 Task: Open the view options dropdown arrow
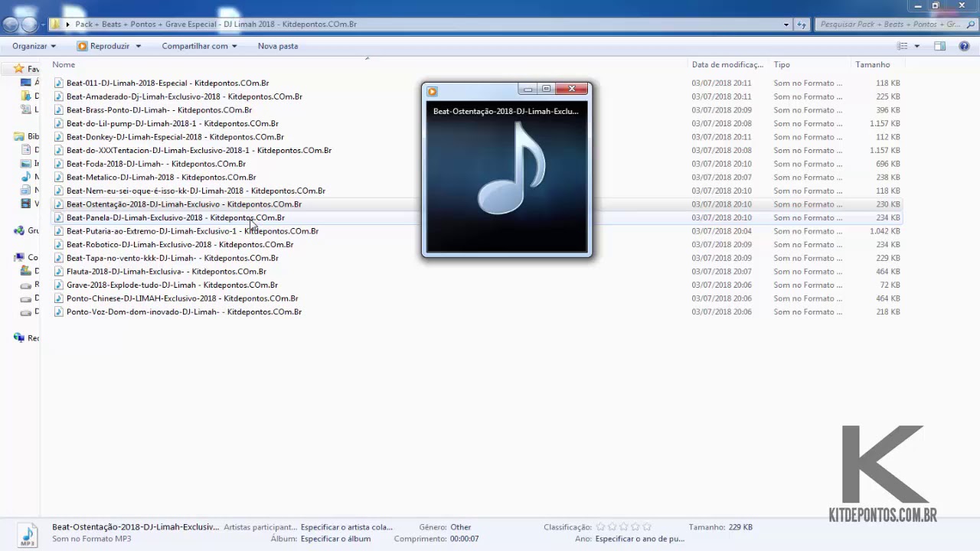pos(916,46)
